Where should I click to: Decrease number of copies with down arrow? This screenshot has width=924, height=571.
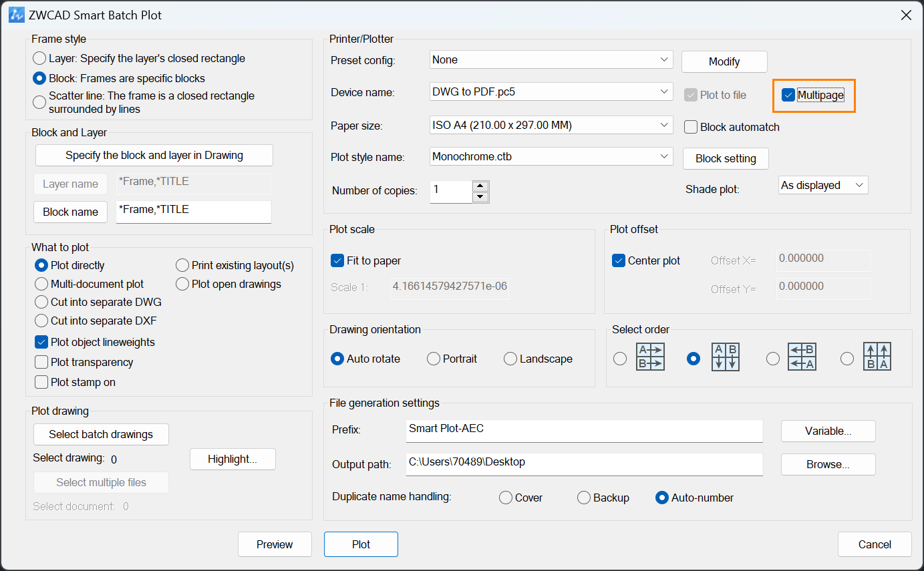pyautogui.click(x=480, y=197)
